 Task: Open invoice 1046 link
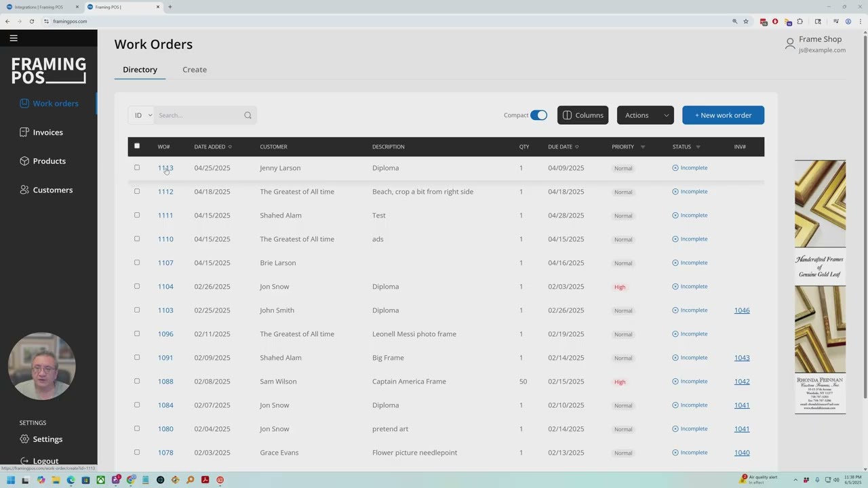point(742,310)
